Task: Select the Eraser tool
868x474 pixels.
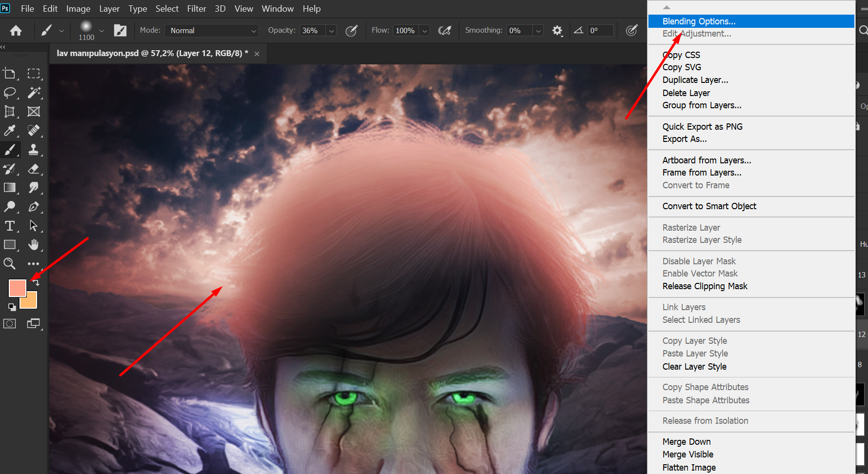Action: click(34, 169)
